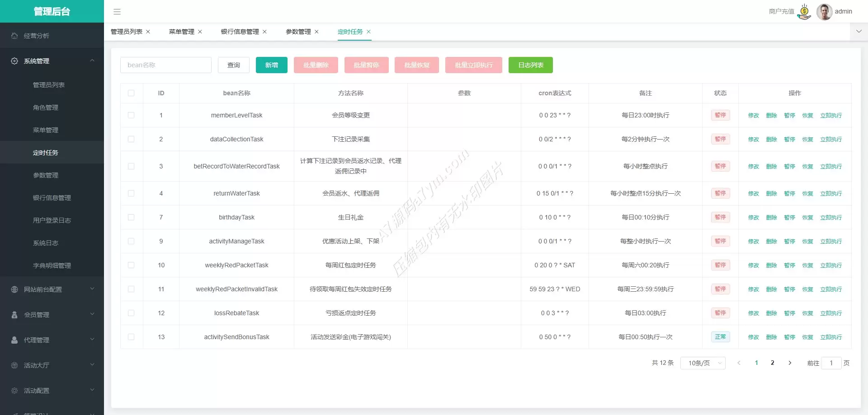Open the 10条/页 page size dropdown
Screen dimensions: 868x415
coord(703,363)
